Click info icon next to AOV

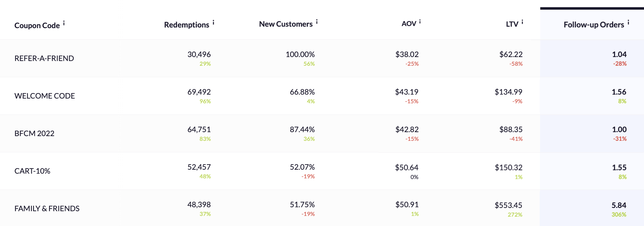(x=420, y=22)
